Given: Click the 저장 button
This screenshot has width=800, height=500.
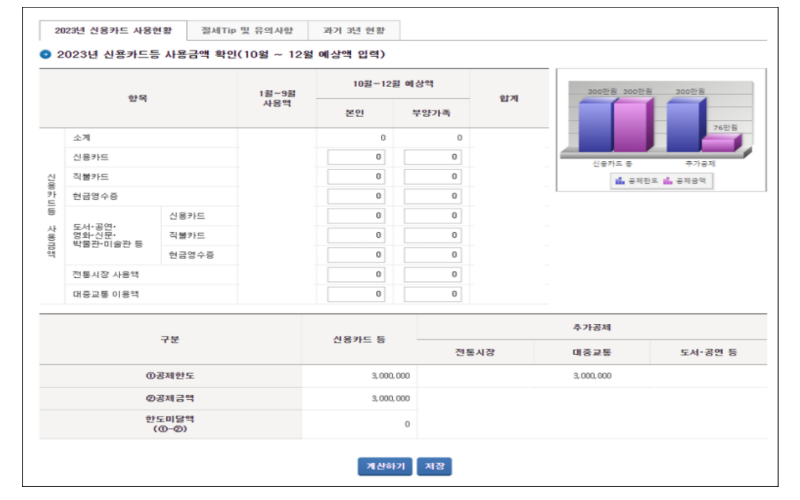Looking at the screenshot, I should click(x=434, y=466).
